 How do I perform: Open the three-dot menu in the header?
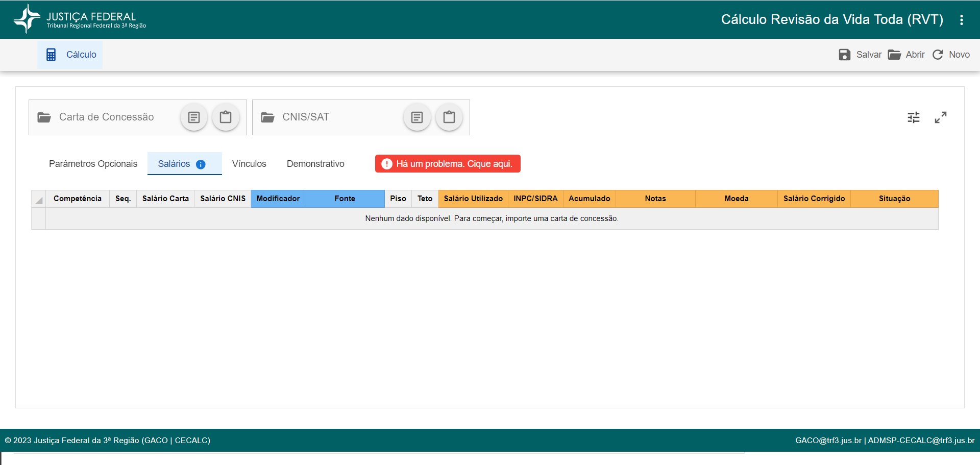(x=962, y=20)
